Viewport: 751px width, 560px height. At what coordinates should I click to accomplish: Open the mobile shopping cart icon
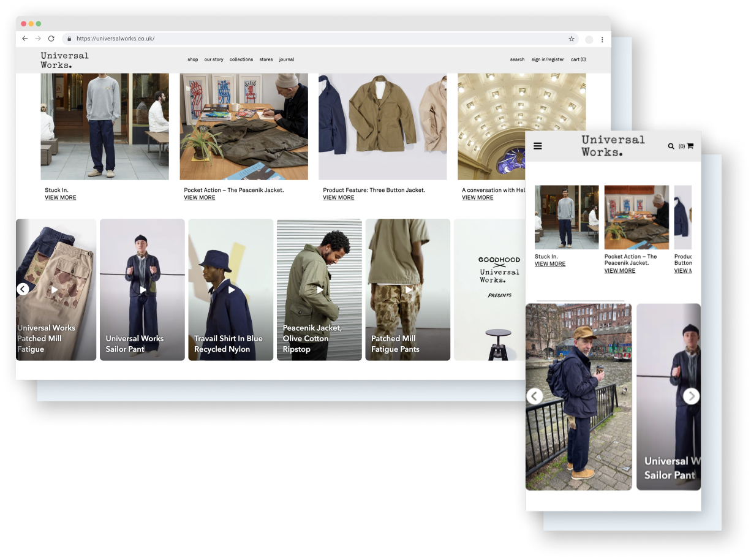coord(690,146)
